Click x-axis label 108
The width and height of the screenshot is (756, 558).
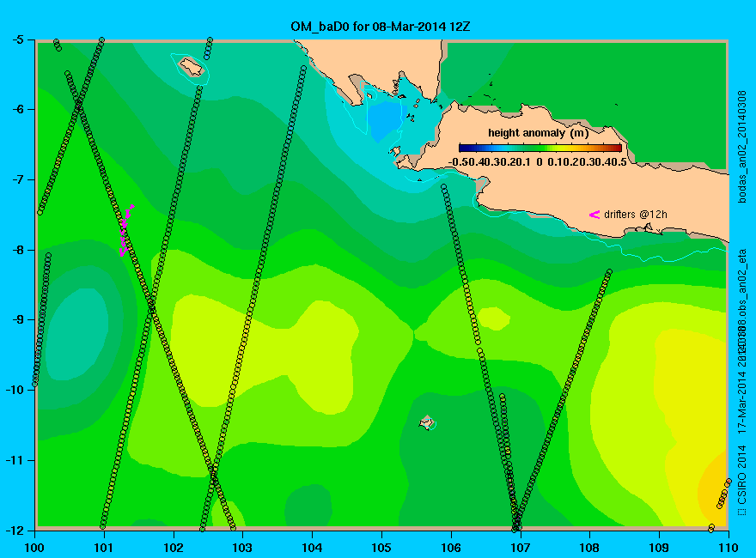(x=589, y=548)
